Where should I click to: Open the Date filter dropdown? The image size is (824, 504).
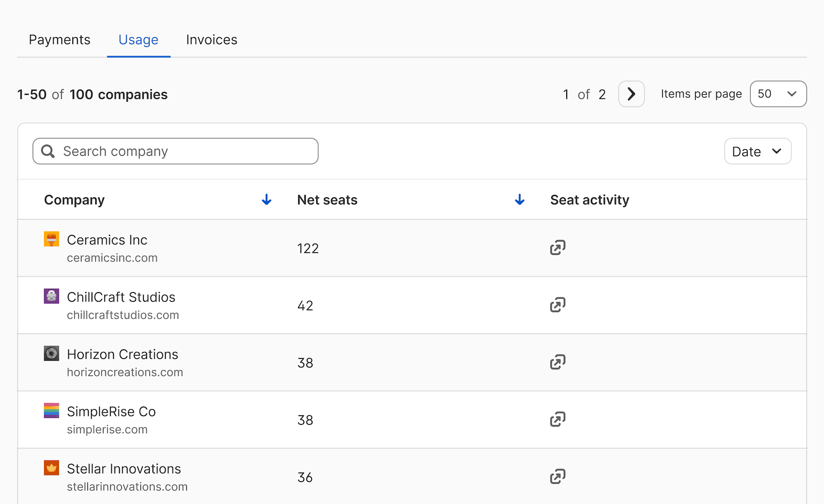tap(758, 151)
